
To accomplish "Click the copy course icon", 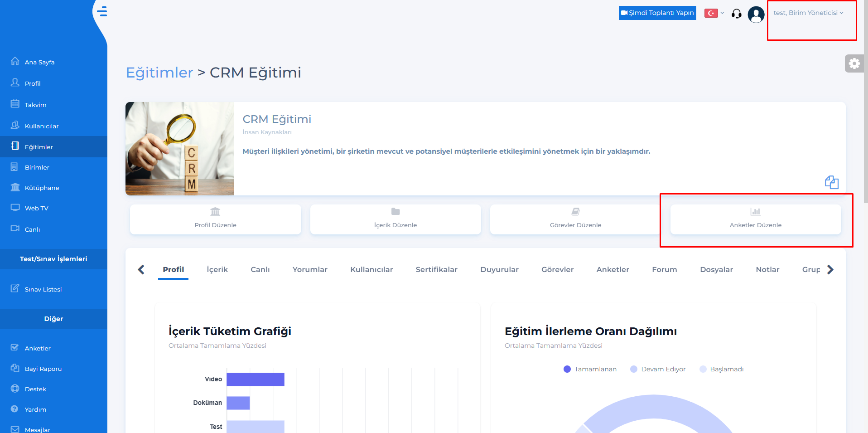I will point(831,182).
